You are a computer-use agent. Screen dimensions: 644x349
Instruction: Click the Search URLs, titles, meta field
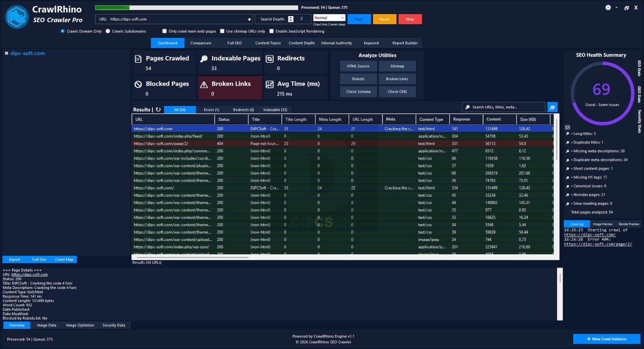(504, 107)
